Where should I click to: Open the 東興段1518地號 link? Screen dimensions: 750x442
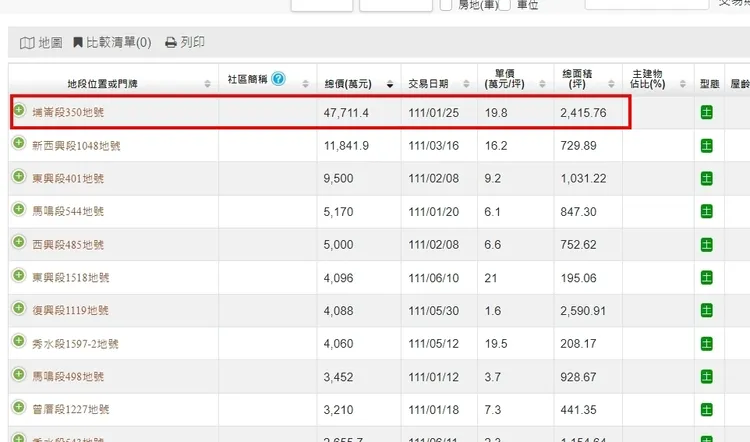point(71,277)
